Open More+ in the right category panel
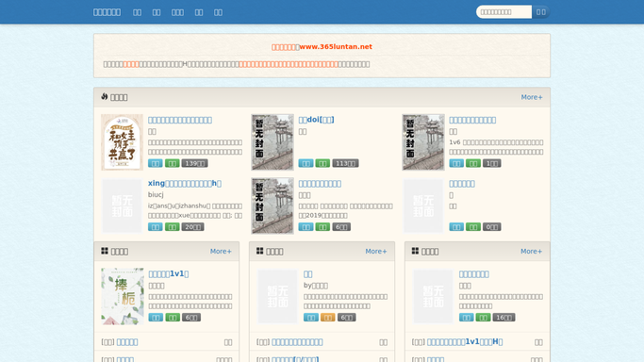This screenshot has height=362, width=644. tap(531, 251)
